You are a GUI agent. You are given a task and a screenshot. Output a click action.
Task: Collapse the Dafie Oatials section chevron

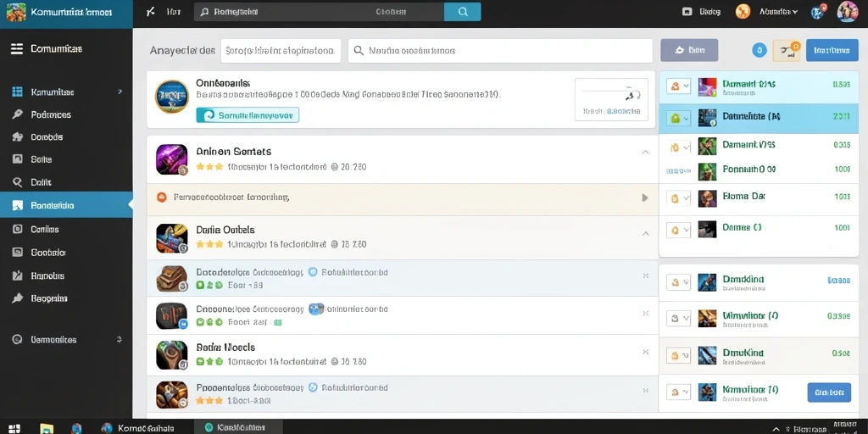(x=645, y=234)
